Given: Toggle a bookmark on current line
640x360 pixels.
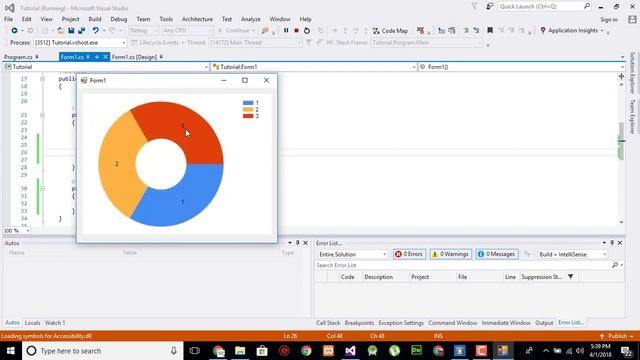Looking at the screenshot, I should [x=490, y=31].
